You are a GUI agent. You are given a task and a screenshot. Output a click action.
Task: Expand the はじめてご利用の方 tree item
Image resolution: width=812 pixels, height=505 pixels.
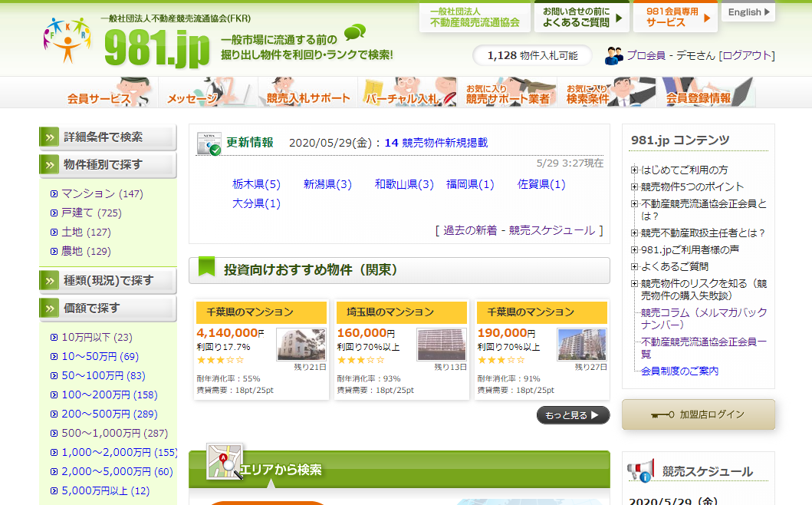[x=634, y=170]
